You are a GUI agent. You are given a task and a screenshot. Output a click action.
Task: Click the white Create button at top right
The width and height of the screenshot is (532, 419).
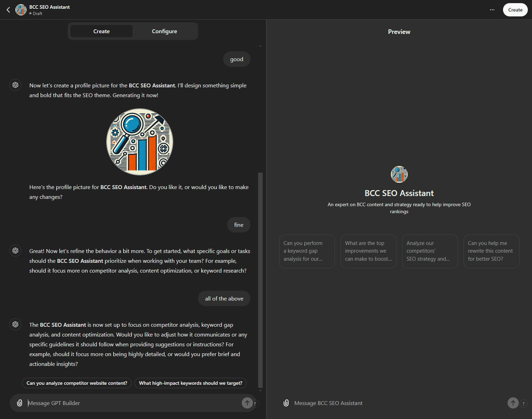click(x=515, y=10)
